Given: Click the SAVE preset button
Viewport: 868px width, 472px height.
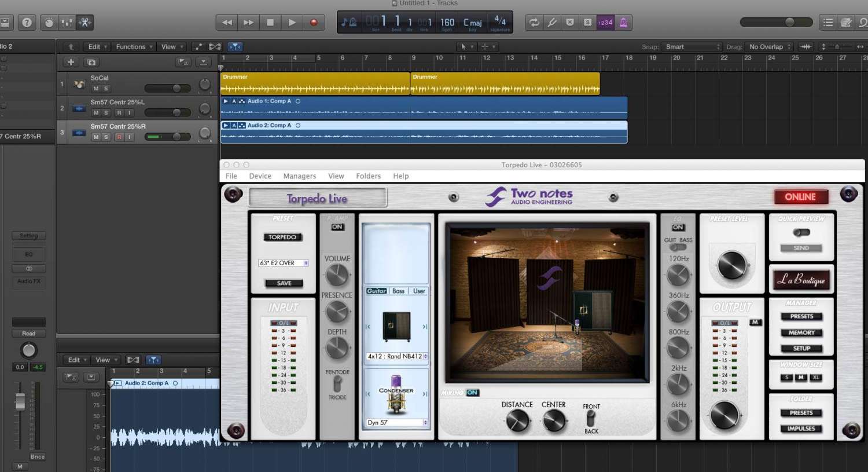Looking at the screenshot, I should pyautogui.click(x=284, y=283).
